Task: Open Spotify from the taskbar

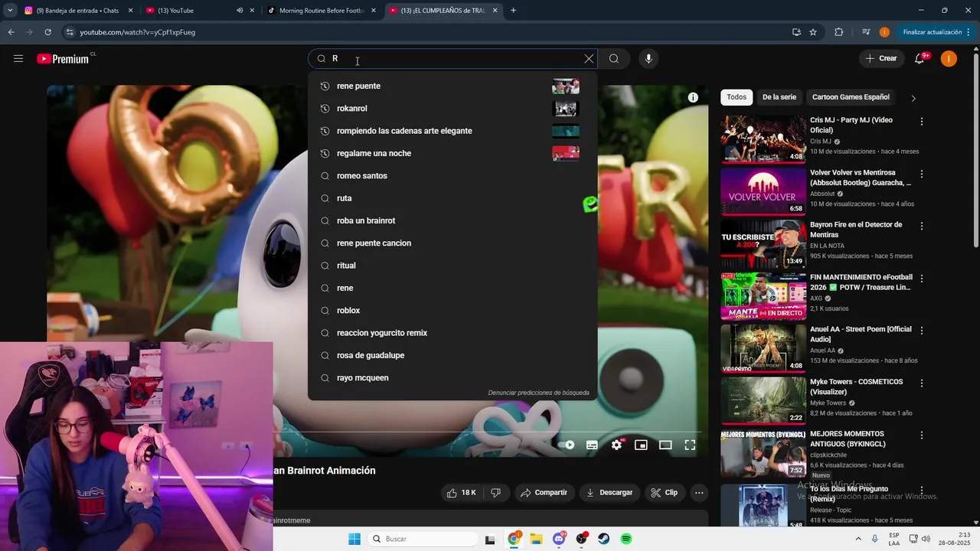Action: click(x=626, y=539)
